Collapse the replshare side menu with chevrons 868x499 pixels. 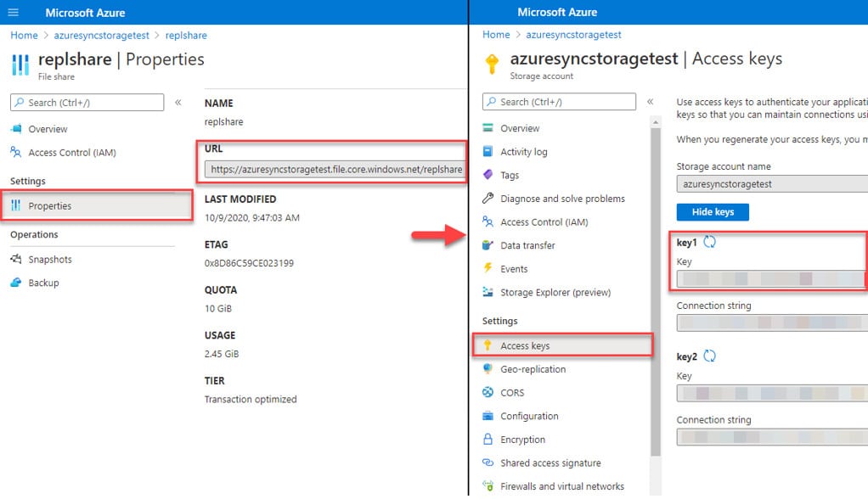(x=178, y=103)
